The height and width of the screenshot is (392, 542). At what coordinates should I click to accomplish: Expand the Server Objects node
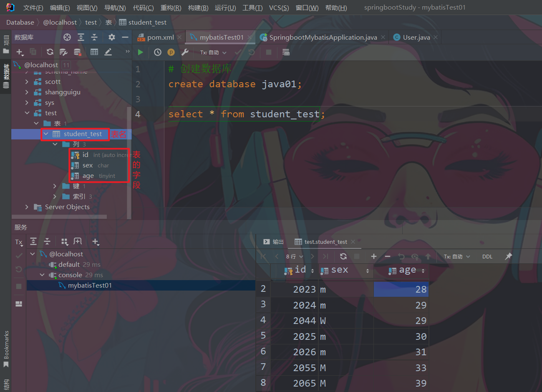click(27, 207)
